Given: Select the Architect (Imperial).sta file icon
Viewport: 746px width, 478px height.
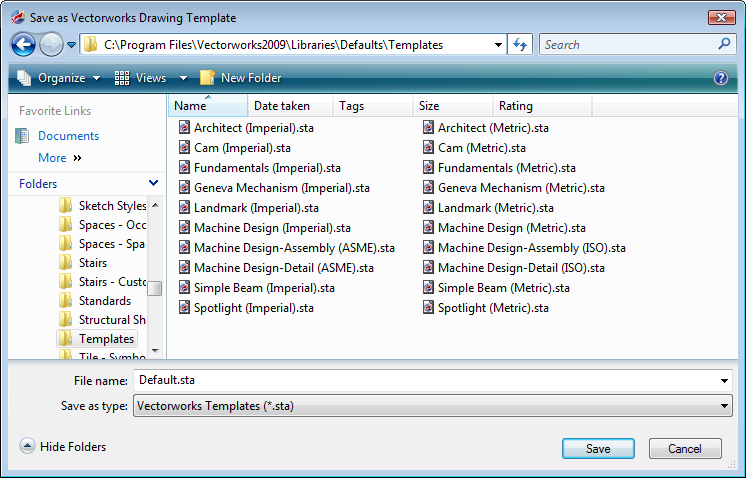Looking at the screenshot, I should coord(184,128).
